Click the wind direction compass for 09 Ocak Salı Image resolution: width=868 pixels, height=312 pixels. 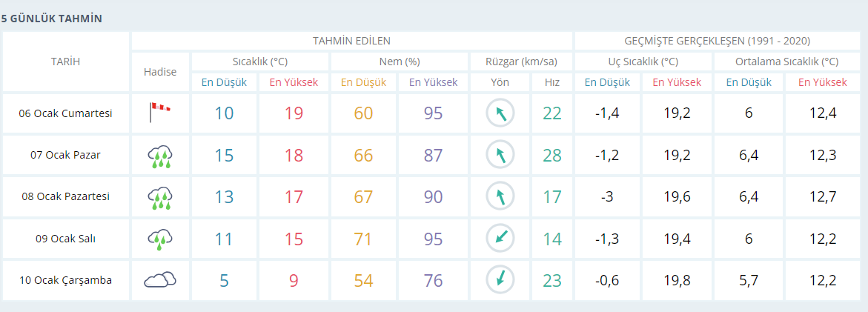[500, 239]
